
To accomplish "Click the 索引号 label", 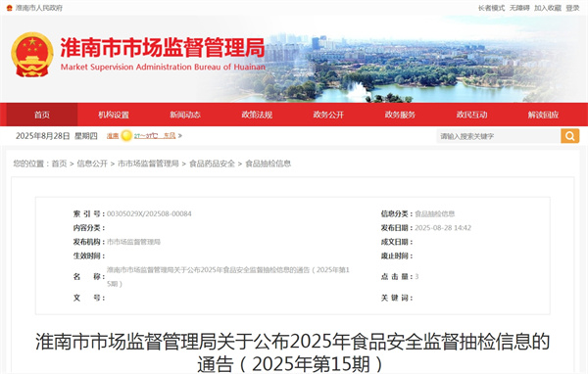I will (x=89, y=213).
